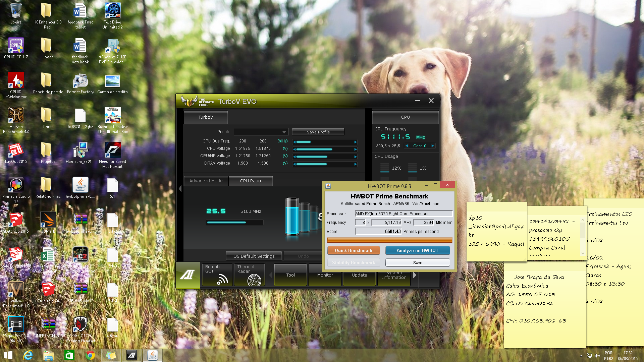Switch to previous CPU core
The width and height of the screenshot is (644, 362).
tap(407, 146)
